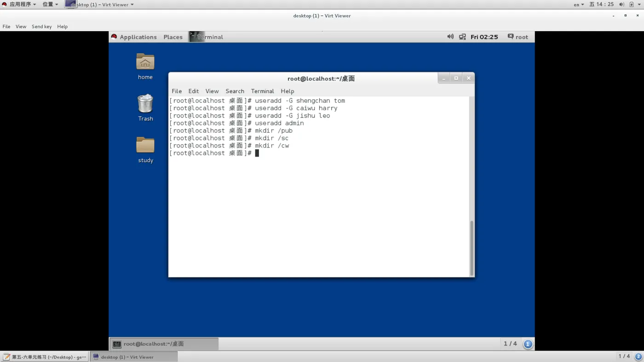The width and height of the screenshot is (644, 362).
Task: Click the terminal title root@localhost:~/桌面
Action: point(321,79)
